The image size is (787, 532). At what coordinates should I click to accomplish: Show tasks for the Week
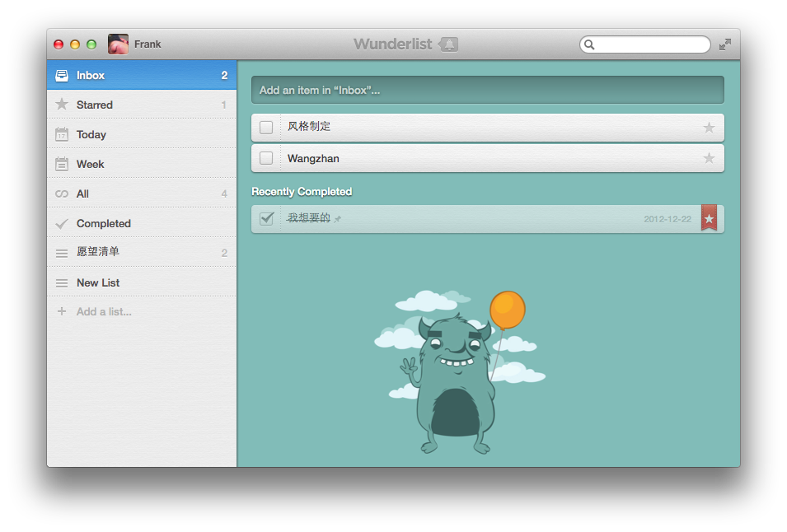(x=142, y=164)
